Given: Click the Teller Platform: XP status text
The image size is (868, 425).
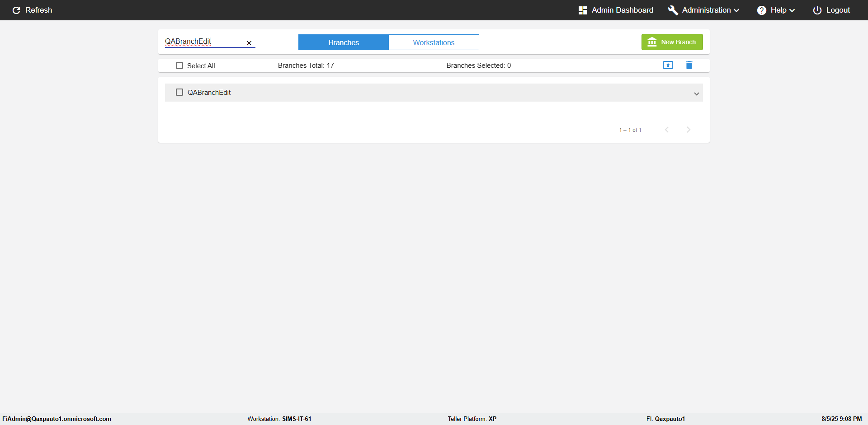Looking at the screenshot, I should (472, 419).
